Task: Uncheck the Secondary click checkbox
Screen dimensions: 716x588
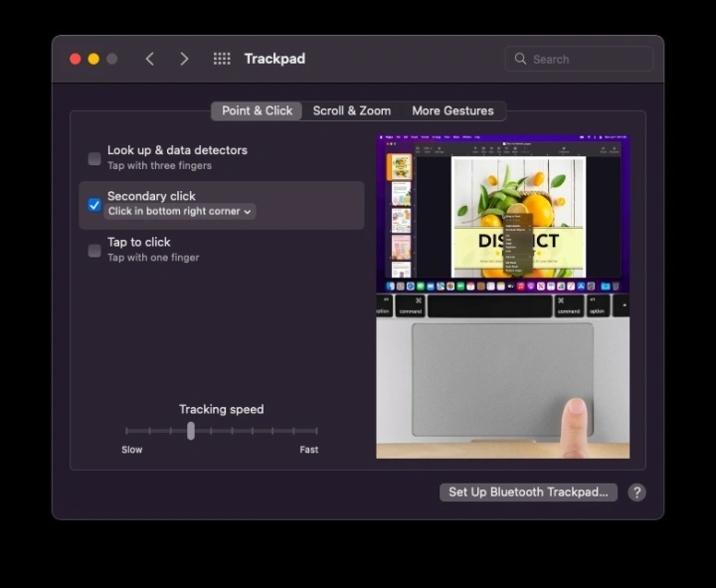Action: coord(94,205)
